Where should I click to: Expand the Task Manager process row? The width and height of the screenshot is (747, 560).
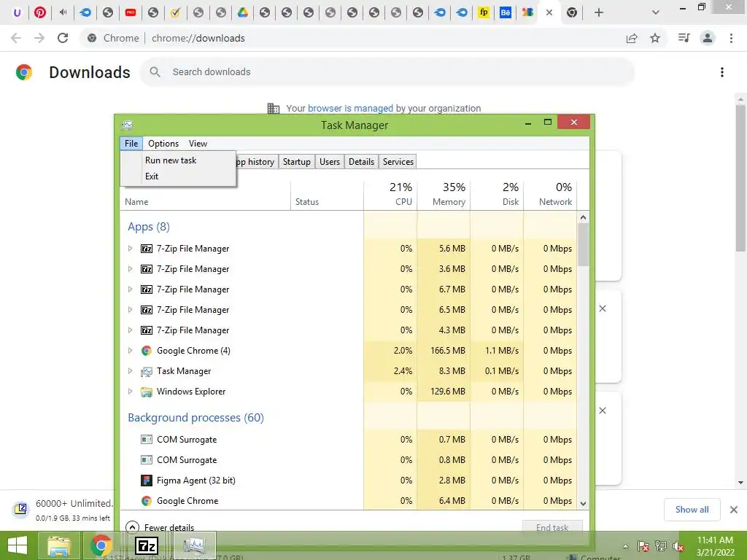pos(130,371)
